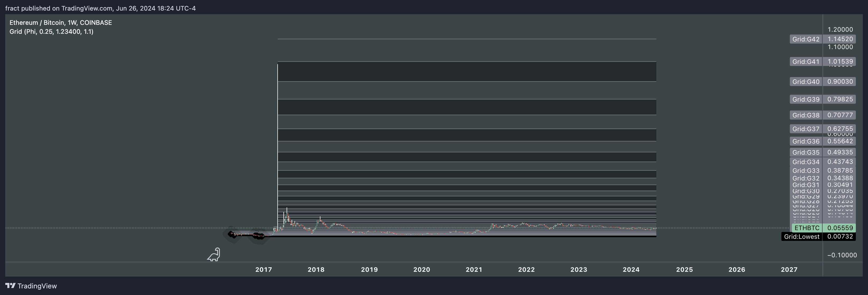Image resolution: width=868 pixels, height=295 pixels.
Task: Click the 0.90030 grid value
Action: (x=840, y=82)
